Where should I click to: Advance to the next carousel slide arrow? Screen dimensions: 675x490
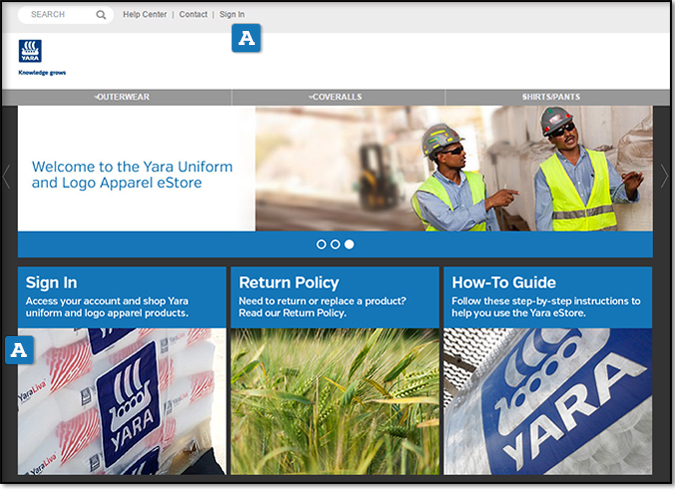point(665,177)
